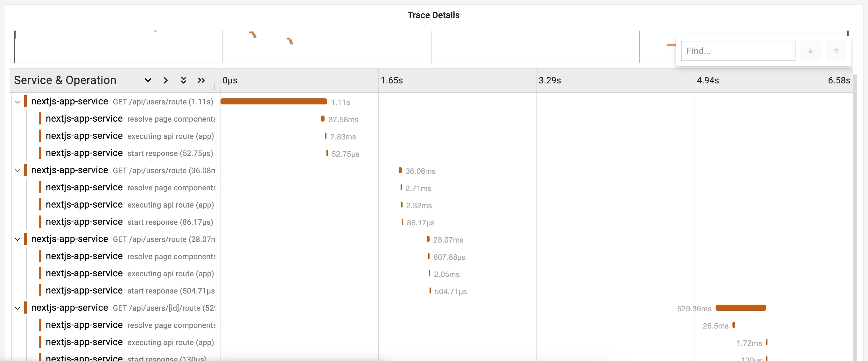The image size is (868, 361).
Task: Click the collapse-all double chevron icon
Action: (x=201, y=80)
